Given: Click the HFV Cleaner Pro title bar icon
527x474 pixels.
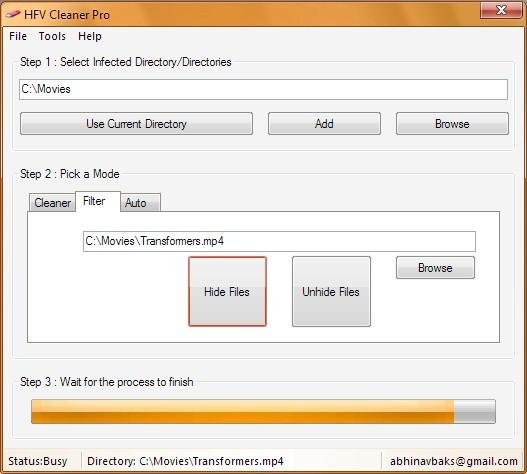Looking at the screenshot, I should pyautogui.click(x=13, y=15).
